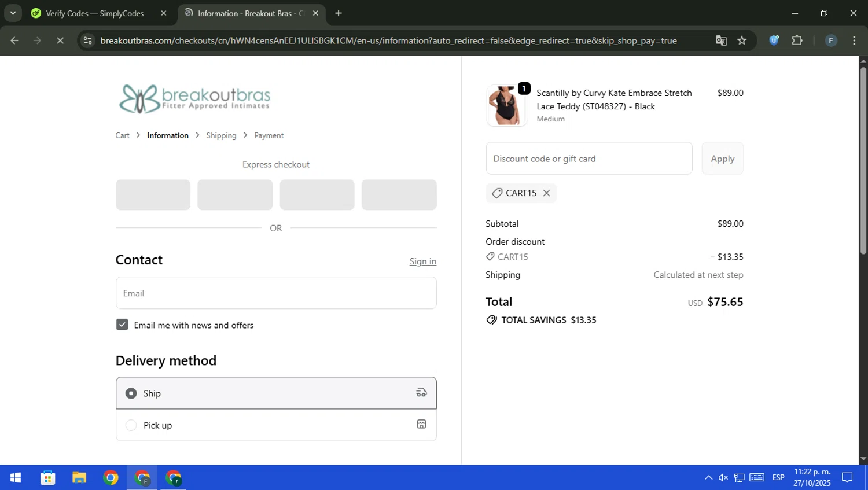Click the breakoutbras.com address bar URL
The width and height of the screenshot is (868, 490).
[388, 40]
